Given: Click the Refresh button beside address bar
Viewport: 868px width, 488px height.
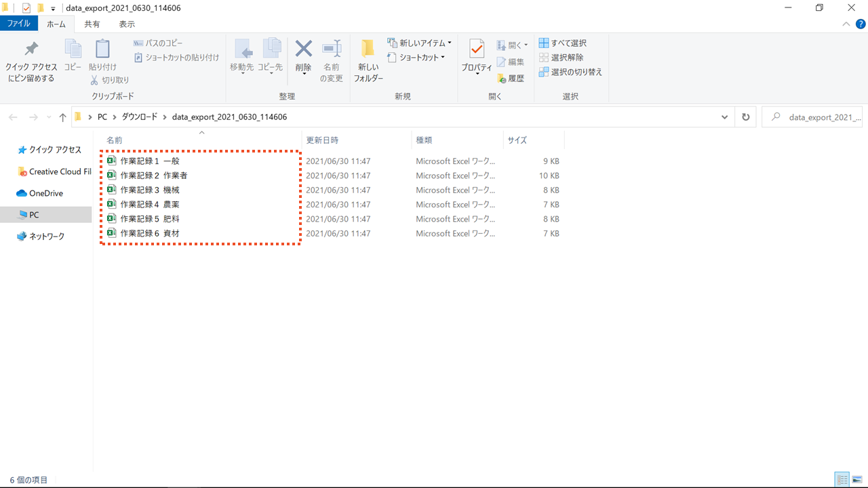Looking at the screenshot, I should [746, 117].
